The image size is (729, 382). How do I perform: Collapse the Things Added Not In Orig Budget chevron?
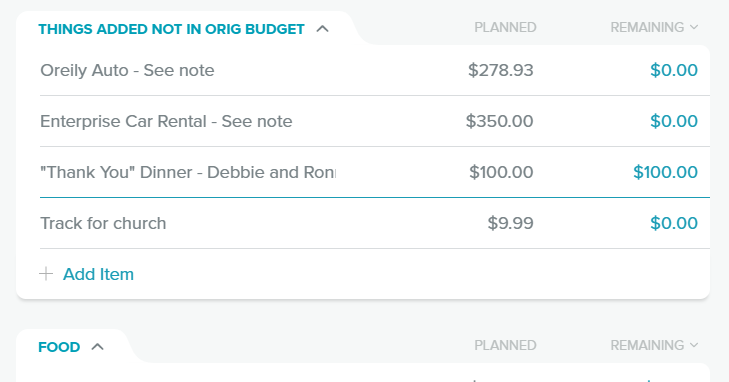[x=322, y=29]
